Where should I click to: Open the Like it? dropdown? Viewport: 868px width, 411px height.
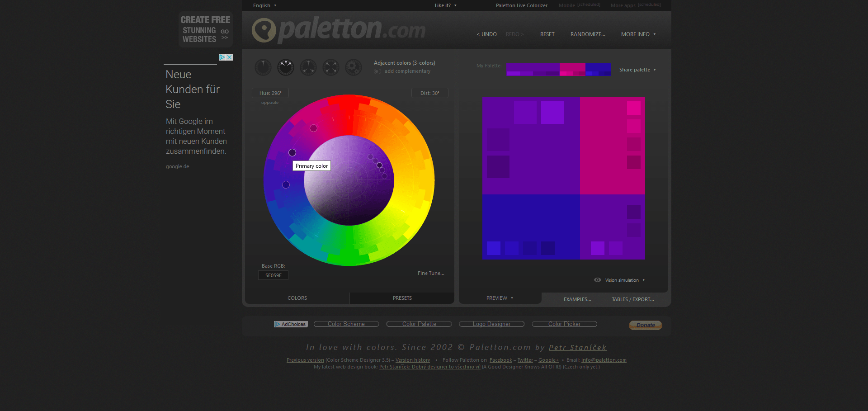click(x=446, y=5)
